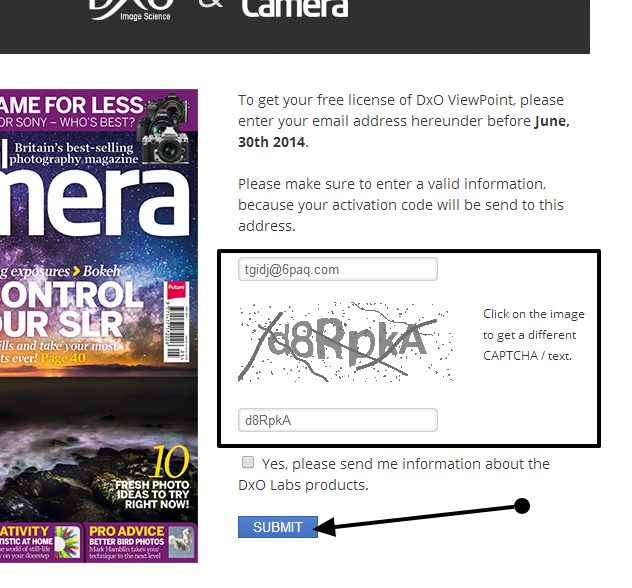632x588 pixels.
Task: Refresh the CAPTCHA by clicking its image
Action: point(346,342)
